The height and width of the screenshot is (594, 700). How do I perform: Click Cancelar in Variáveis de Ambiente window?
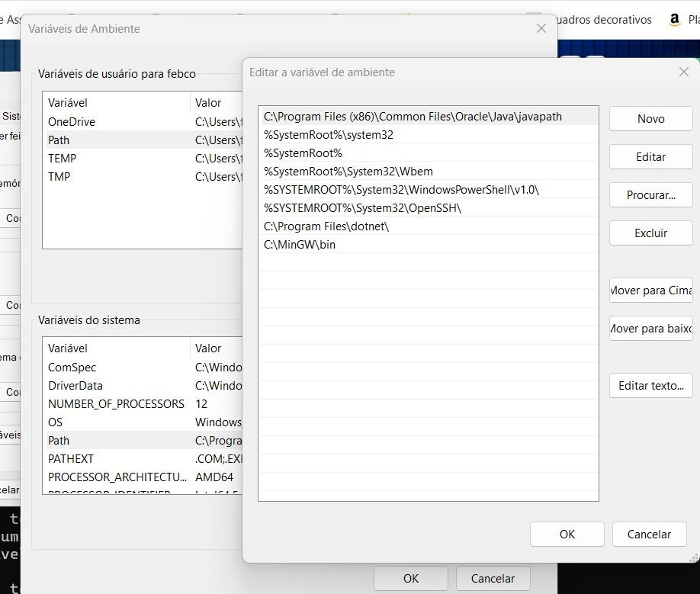tap(493, 579)
